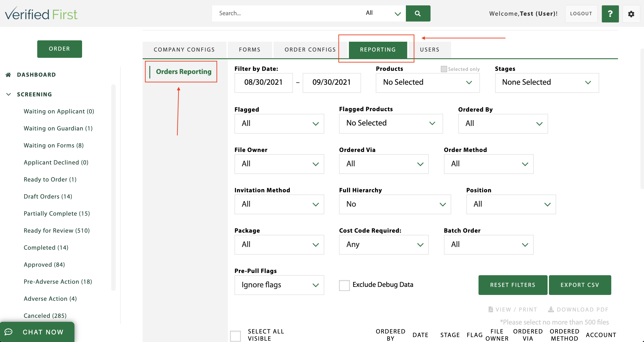
Task: Open the Stages dropdown
Action: [547, 82]
